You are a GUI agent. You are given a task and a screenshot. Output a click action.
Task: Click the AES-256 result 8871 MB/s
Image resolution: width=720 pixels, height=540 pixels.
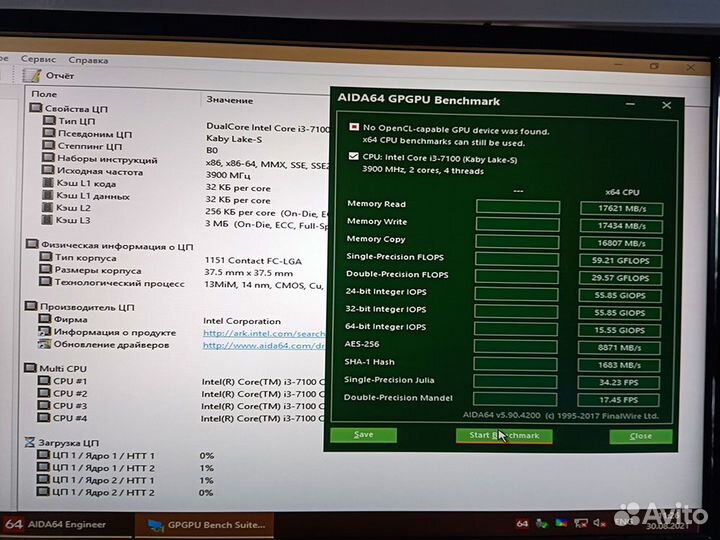coord(619,348)
